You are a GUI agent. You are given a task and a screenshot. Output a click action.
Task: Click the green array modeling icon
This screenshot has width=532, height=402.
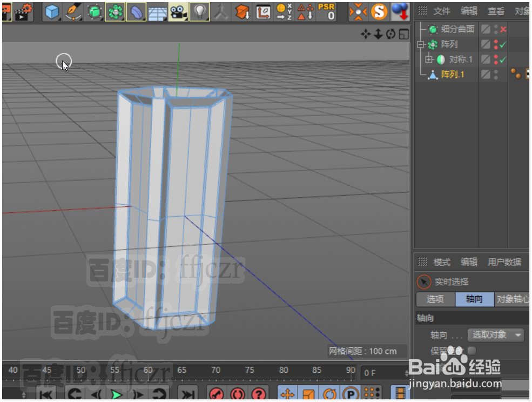[116, 12]
